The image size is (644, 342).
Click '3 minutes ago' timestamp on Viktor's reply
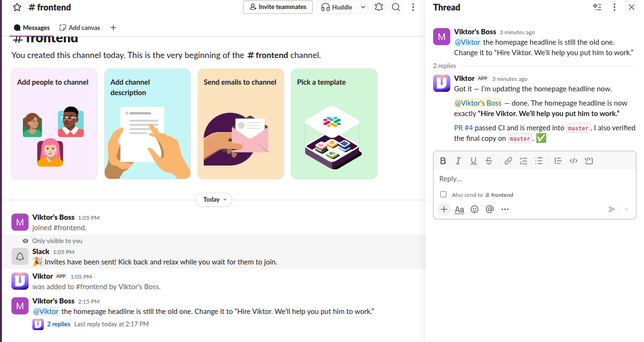pyautogui.click(x=510, y=79)
